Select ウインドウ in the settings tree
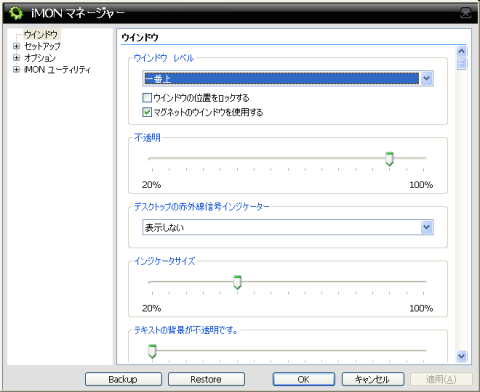The image size is (480, 392). (x=41, y=34)
